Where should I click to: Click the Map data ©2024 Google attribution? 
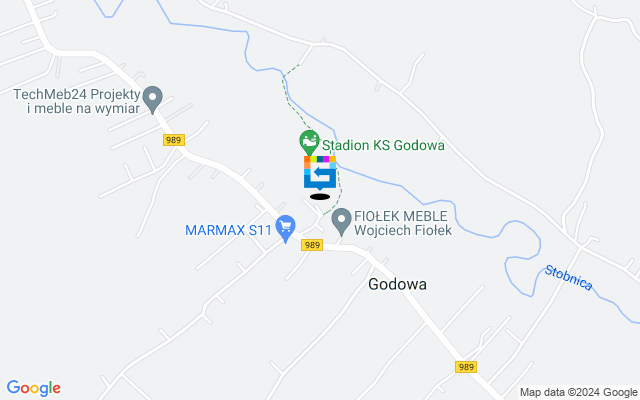click(x=579, y=393)
